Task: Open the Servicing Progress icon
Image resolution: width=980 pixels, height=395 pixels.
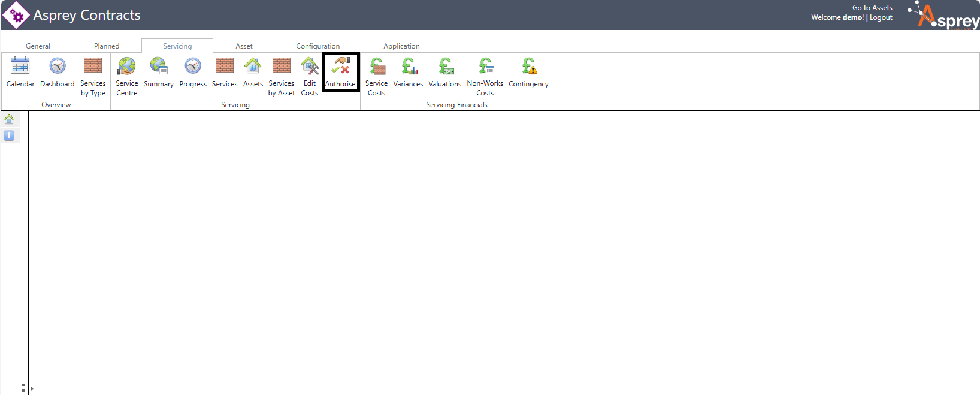Action: pos(193,66)
